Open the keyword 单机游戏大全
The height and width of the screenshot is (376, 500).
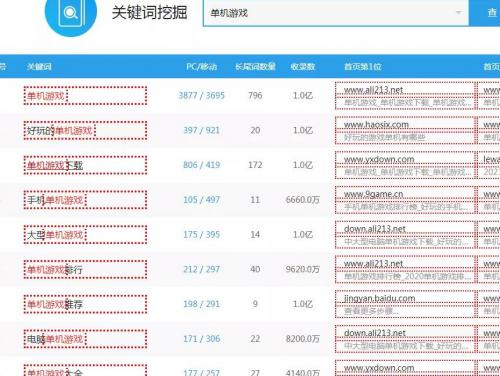click(x=55, y=372)
